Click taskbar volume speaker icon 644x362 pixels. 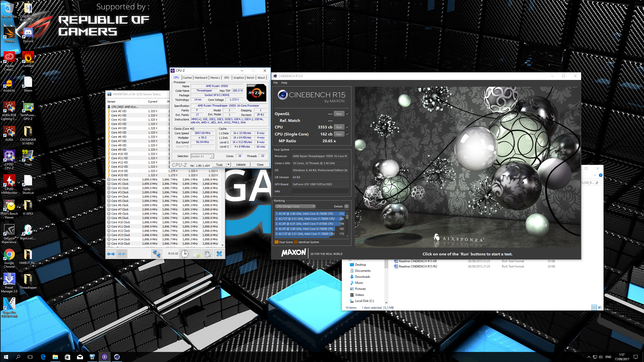601,357
